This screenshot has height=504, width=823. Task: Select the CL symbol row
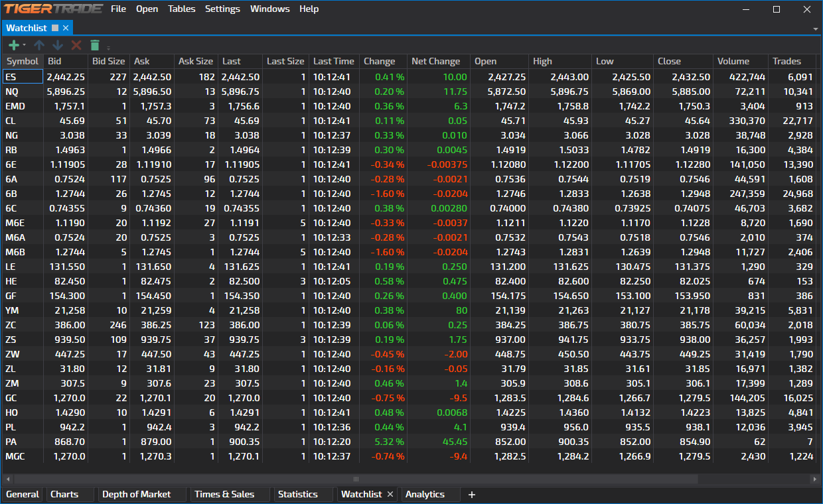click(x=410, y=121)
